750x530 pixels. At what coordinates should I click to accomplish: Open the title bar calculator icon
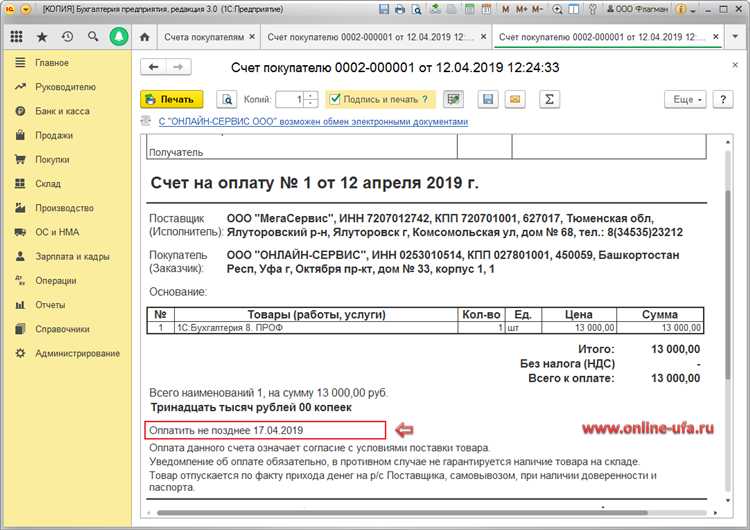[x=470, y=9]
